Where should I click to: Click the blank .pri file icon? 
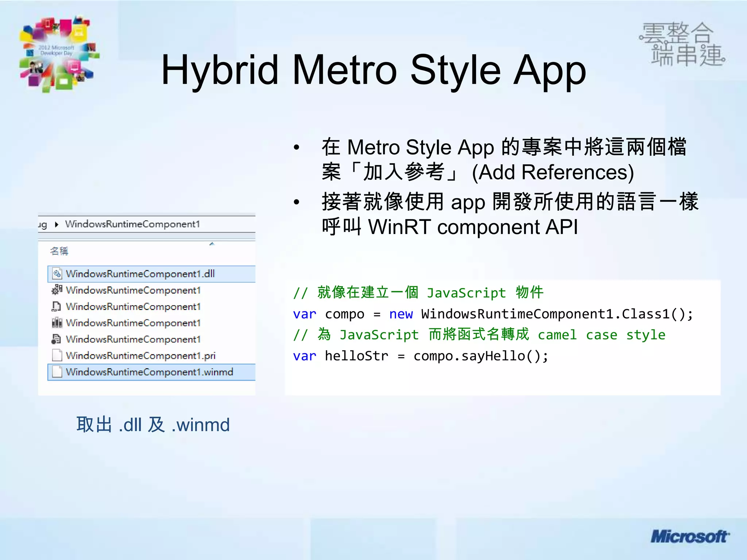pyautogui.click(x=57, y=355)
